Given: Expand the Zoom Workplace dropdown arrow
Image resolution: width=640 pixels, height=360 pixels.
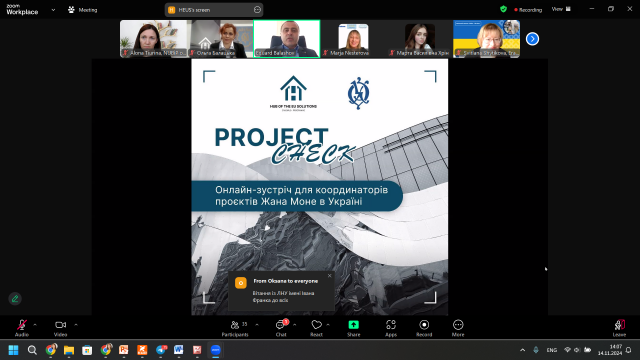Looking at the screenshot, I should tap(53, 10).
